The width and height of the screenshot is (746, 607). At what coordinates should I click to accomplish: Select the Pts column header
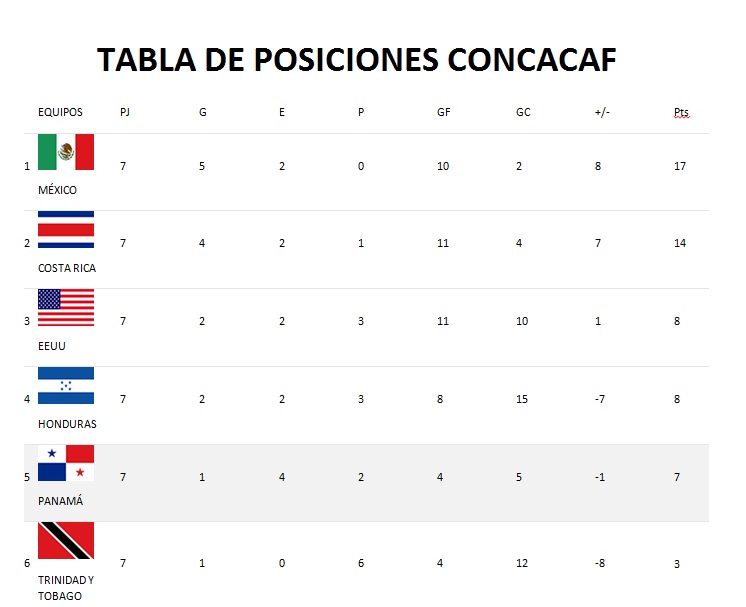click(x=681, y=112)
